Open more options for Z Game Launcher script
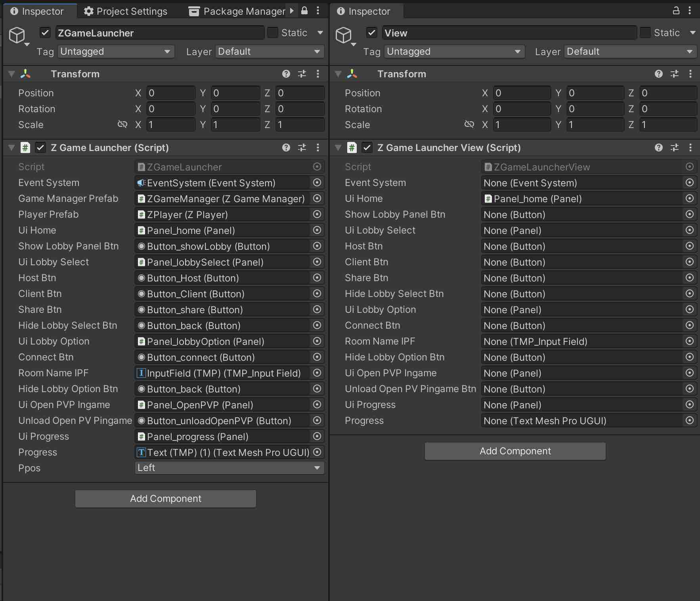Viewport: 700px width, 601px height. click(318, 148)
